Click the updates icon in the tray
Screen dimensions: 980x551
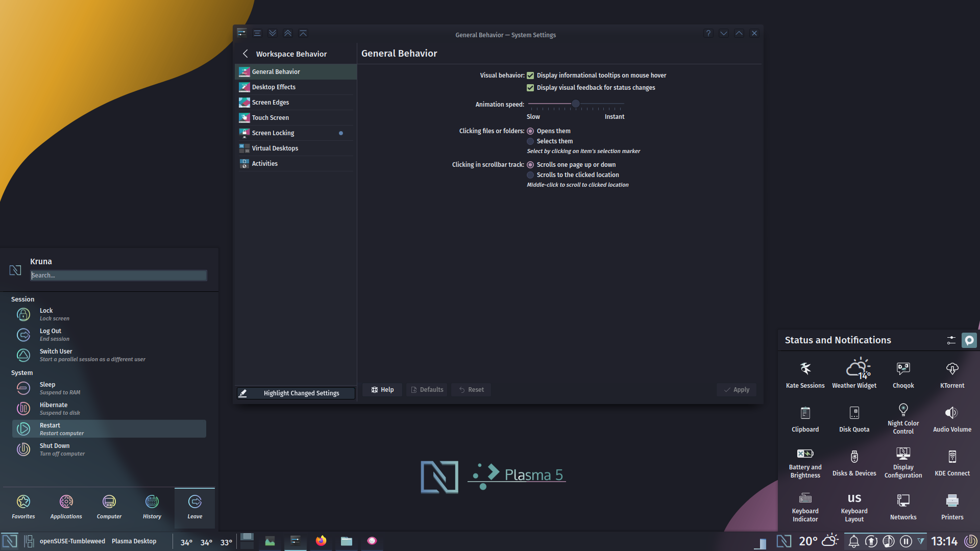point(871,541)
